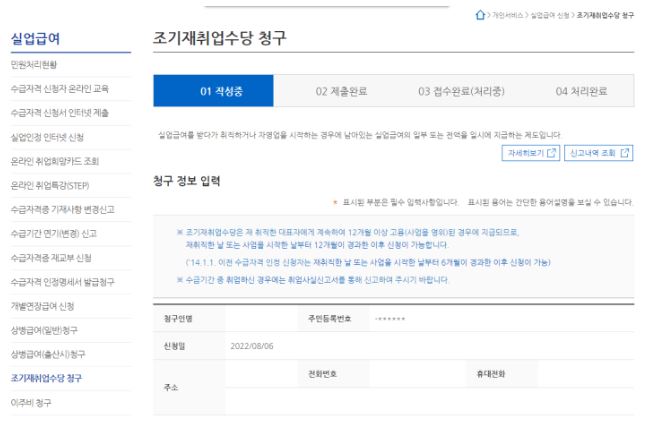Open 수급자격증 기재사항 변경신고 menu

pyautogui.click(x=63, y=209)
